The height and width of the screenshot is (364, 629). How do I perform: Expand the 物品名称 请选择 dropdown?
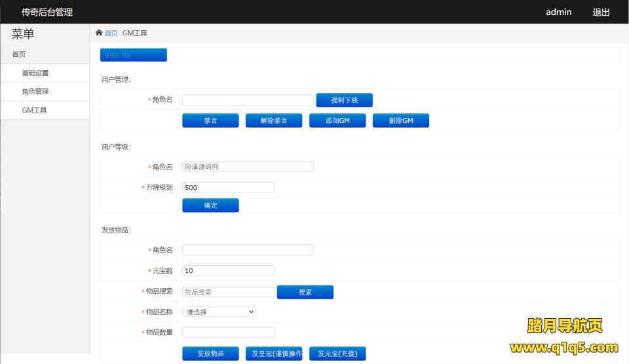pos(219,312)
